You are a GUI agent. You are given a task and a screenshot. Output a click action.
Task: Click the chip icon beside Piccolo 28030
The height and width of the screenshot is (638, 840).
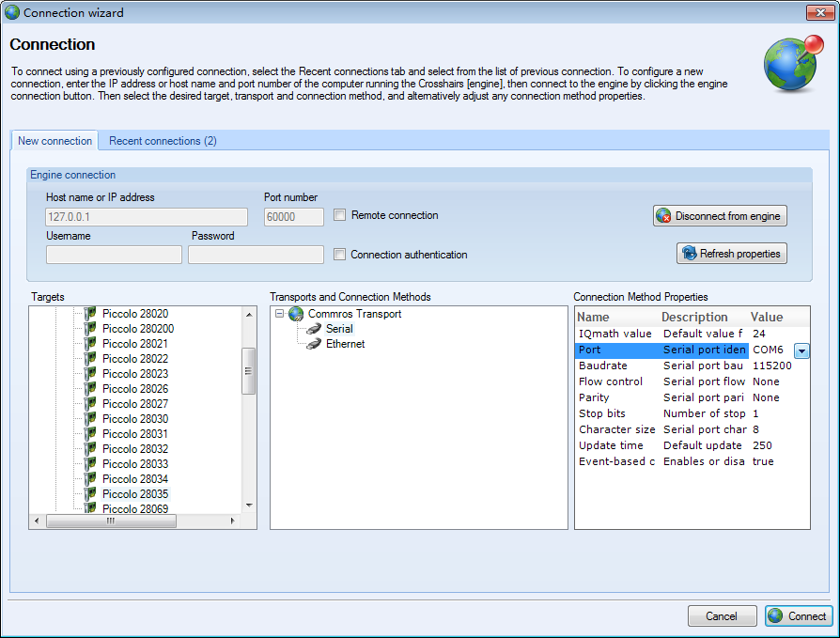coord(90,418)
